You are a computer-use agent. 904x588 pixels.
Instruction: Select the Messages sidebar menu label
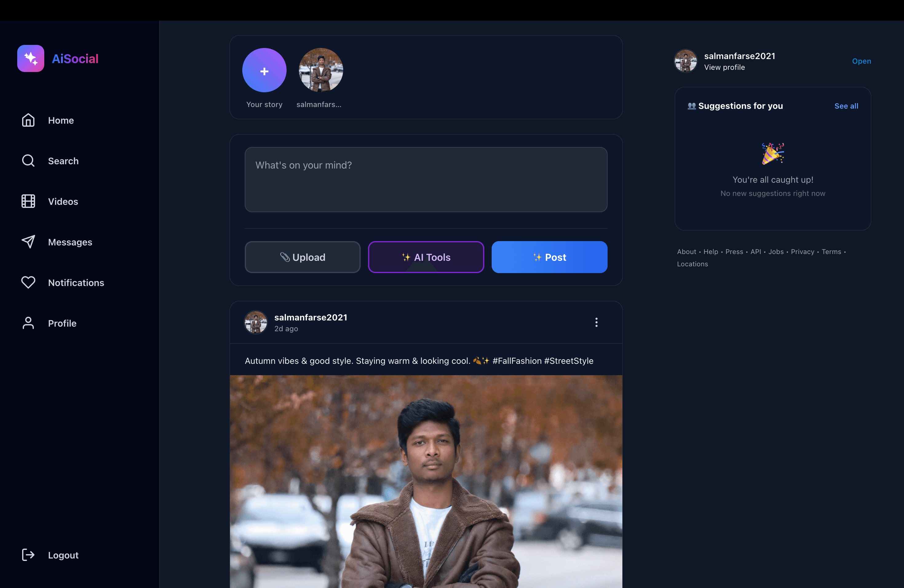coord(70,242)
